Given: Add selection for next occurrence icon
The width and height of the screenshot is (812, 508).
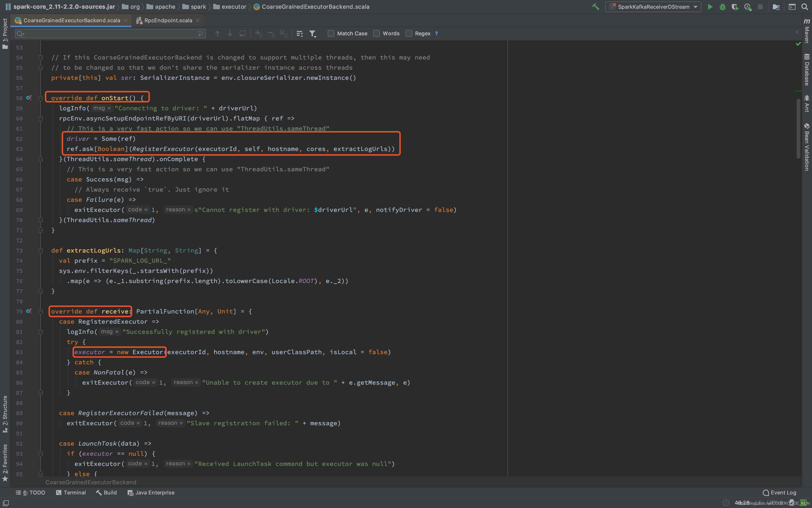Looking at the screenshot, I should coord(259,34).
